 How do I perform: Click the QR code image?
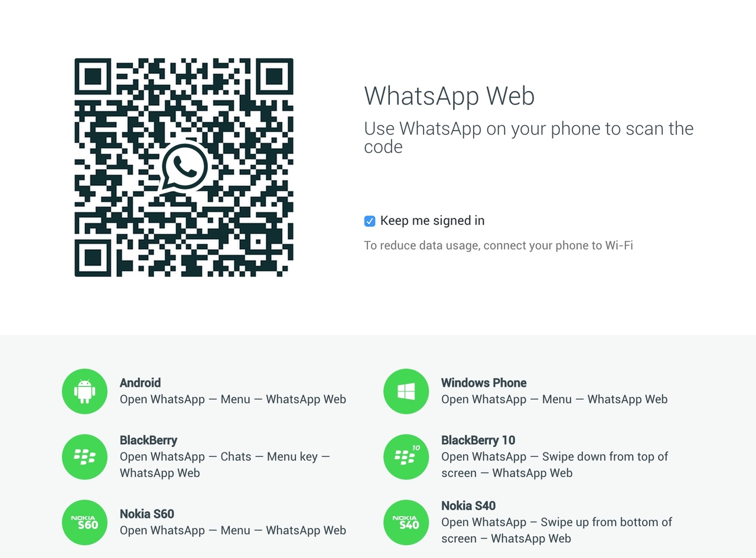pos(184,167)
